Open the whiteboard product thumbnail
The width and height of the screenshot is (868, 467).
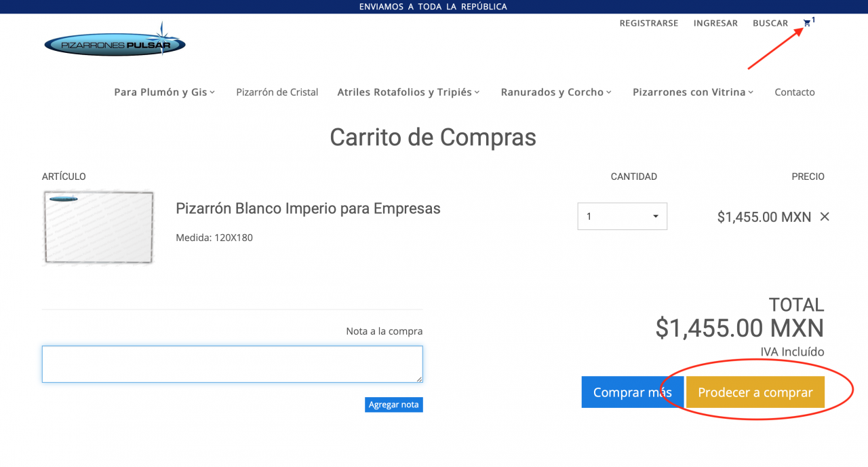pyautogui.click(x=99, y=227)
